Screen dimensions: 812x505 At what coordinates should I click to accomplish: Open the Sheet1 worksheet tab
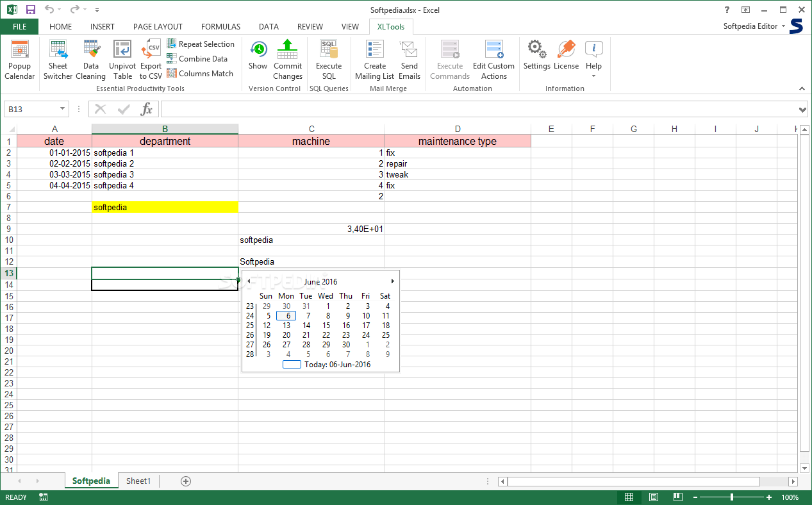[138, 481]
